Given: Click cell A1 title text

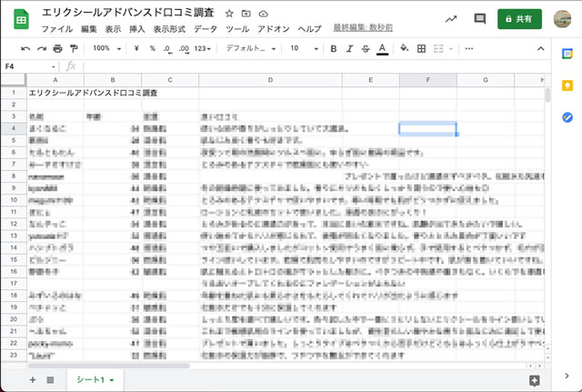Looking at the screenshot, I should 93,93.
